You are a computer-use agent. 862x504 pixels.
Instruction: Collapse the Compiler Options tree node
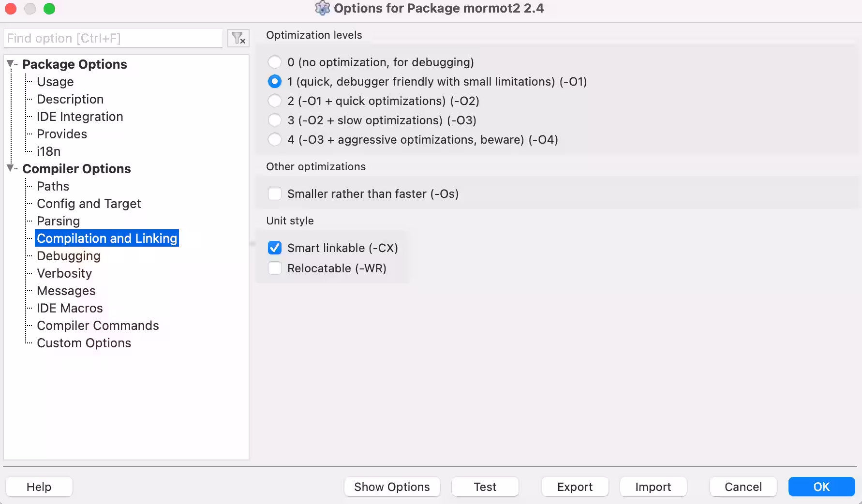pyautogui.click(x=10, y=168)
